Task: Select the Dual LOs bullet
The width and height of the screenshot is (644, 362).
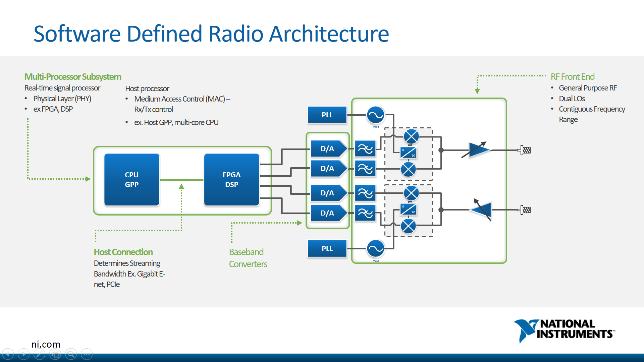Action: pos(572,99)
